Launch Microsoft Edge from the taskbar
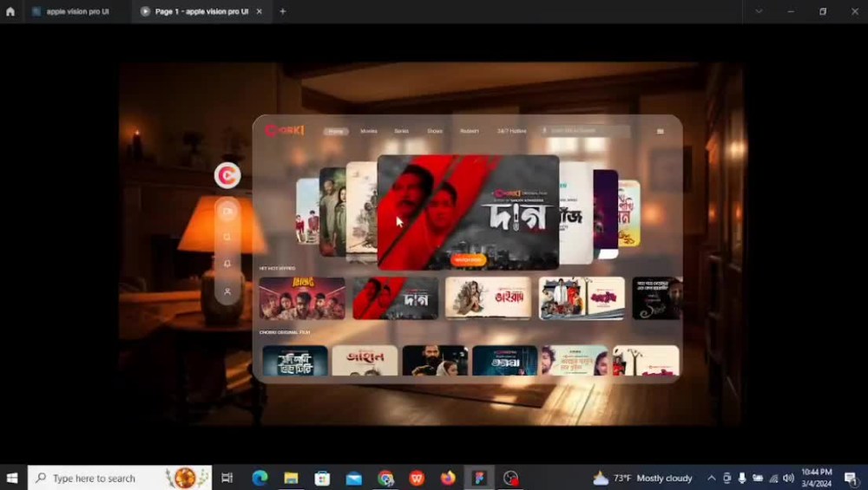The image size is (868, 490). point(260,478)
